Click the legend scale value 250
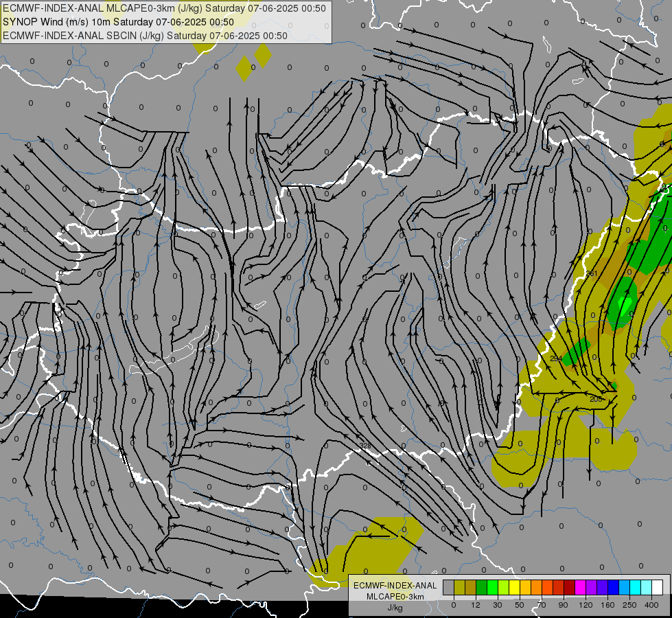Screen dimensions: 672x618 [x=629, y=605]
